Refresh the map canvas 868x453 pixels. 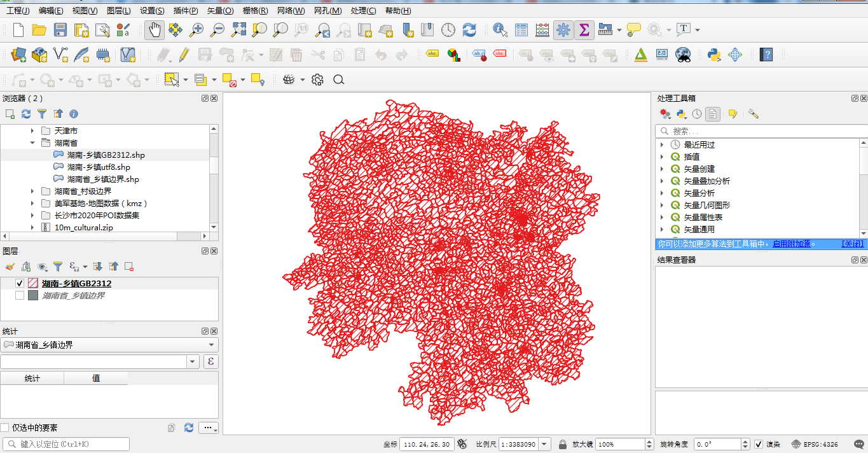469,30
